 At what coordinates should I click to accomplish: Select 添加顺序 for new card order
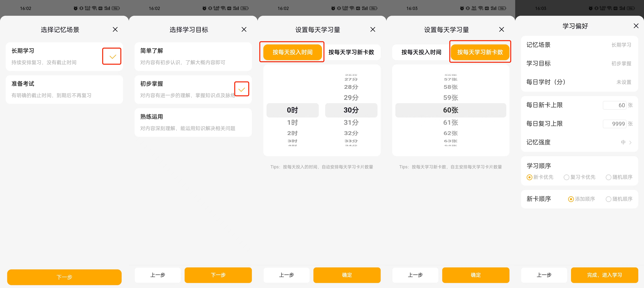click(581, 199)
